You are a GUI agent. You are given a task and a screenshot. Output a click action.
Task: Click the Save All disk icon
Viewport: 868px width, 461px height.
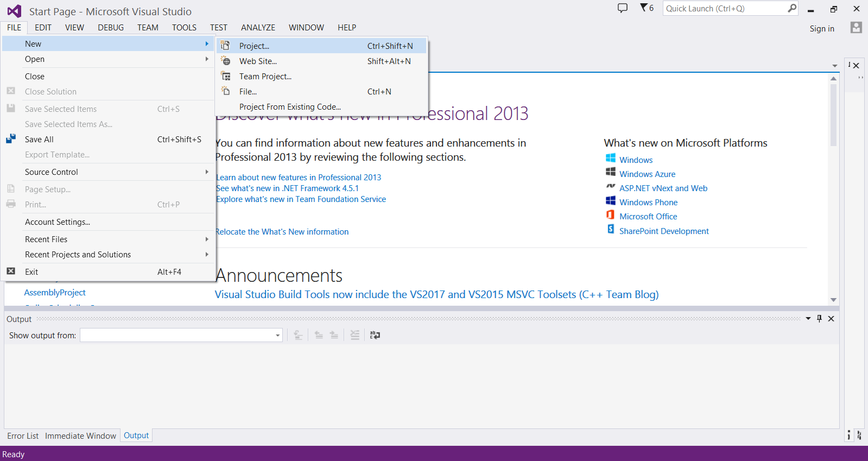pyautogui.click(x=11, y=139)
